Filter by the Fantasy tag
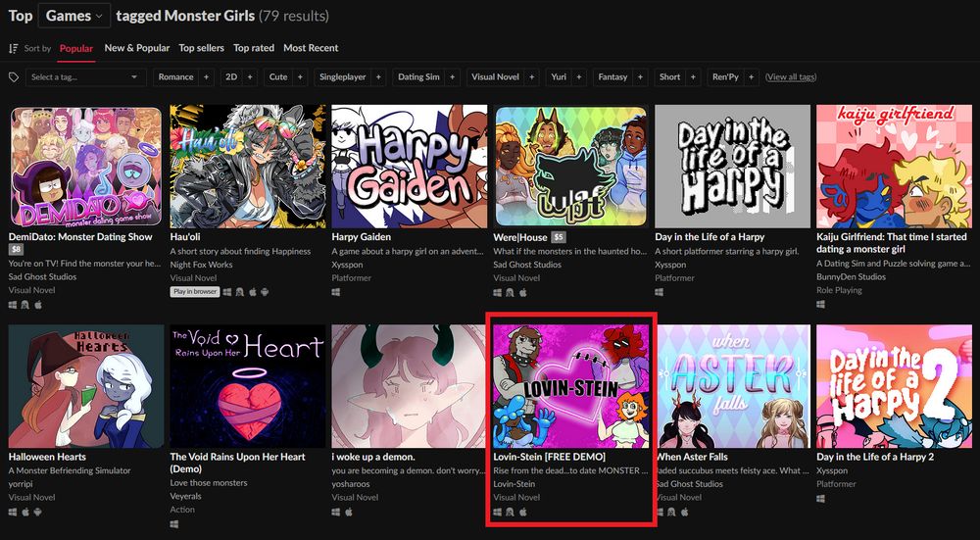This screenshot has height=540, width=980. pyautogui.click(x=612, y=76)
